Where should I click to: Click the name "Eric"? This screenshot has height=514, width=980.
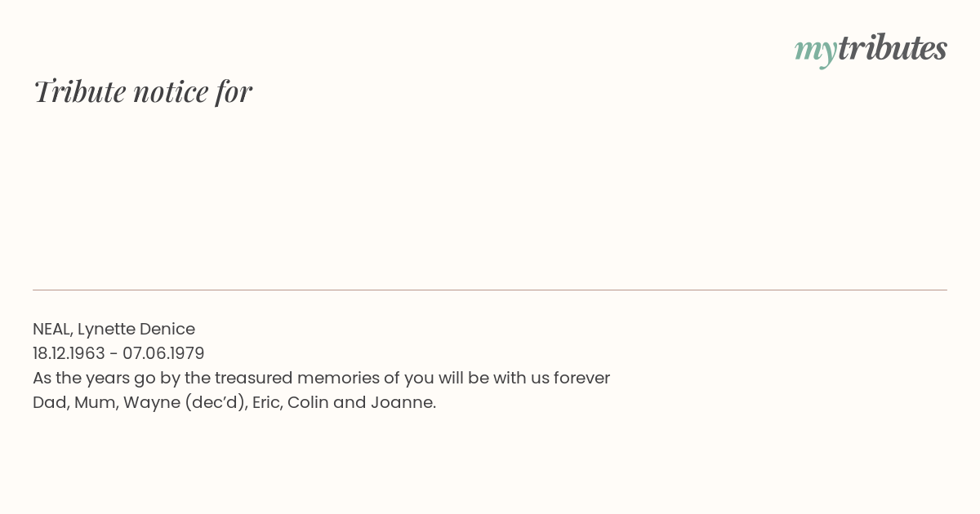tap(265, 402)
